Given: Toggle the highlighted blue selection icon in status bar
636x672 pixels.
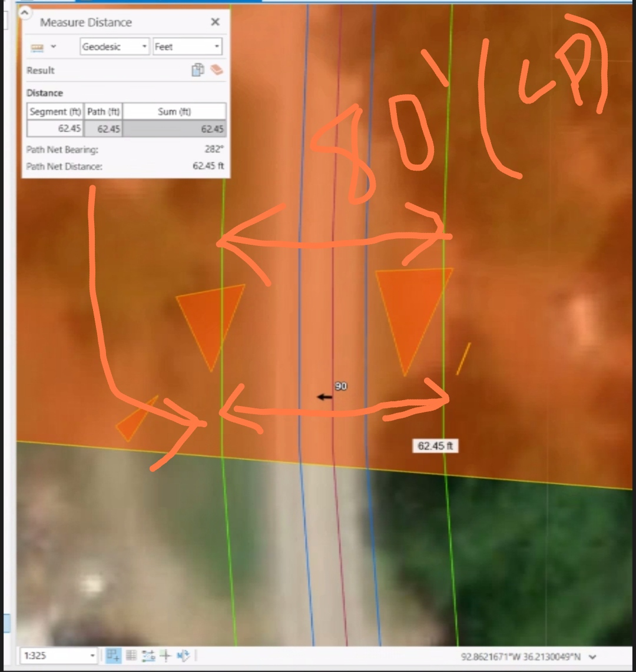Looking at the screenshot, I should [113, 656].
